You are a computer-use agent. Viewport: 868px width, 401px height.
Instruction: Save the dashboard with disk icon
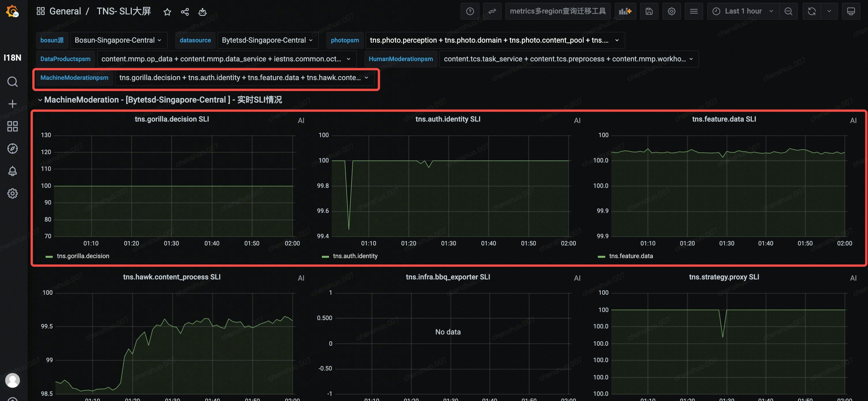point(649,11)
